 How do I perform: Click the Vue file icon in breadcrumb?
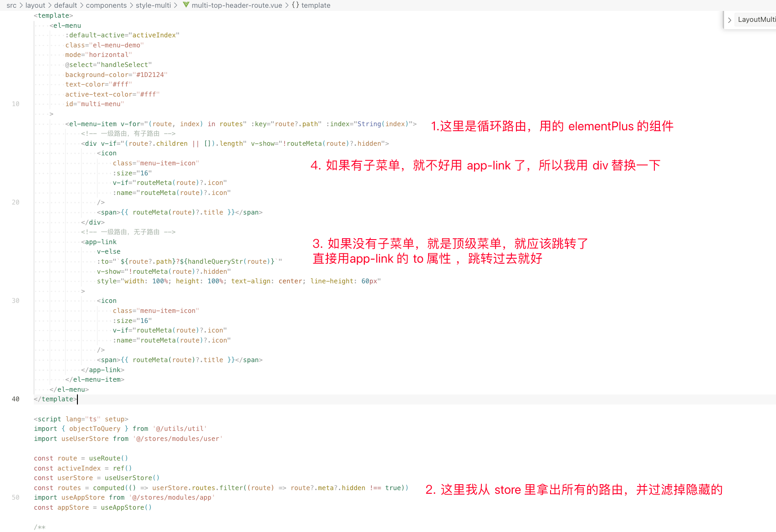coord(186,5)
